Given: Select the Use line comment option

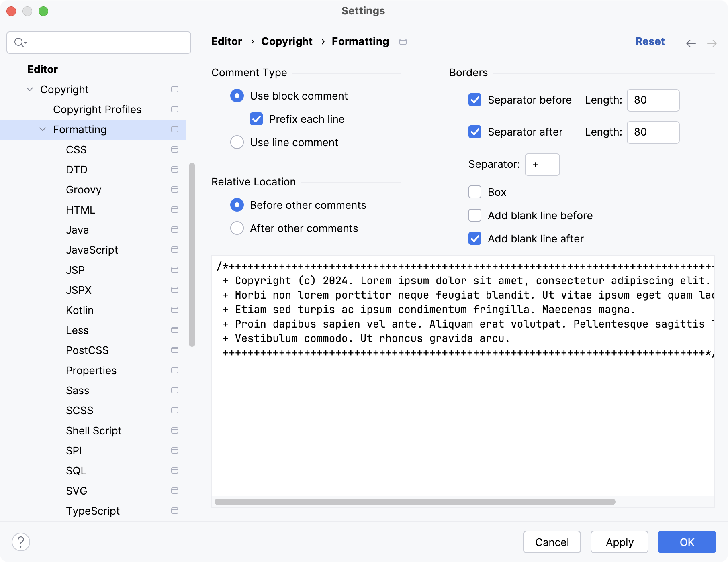Looking at the screenshot, I should (x=237, y=142).
